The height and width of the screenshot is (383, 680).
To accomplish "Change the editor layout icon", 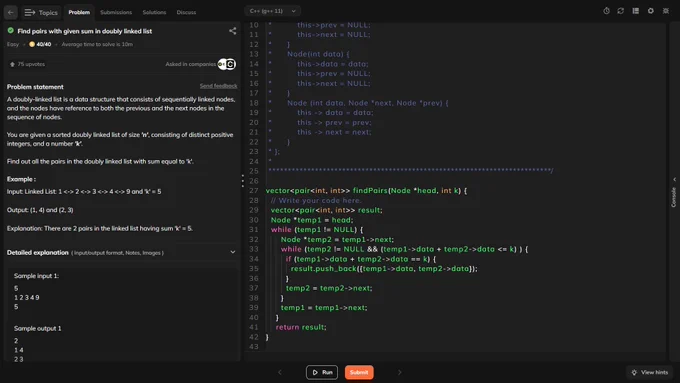I will [x=635, y=11].
